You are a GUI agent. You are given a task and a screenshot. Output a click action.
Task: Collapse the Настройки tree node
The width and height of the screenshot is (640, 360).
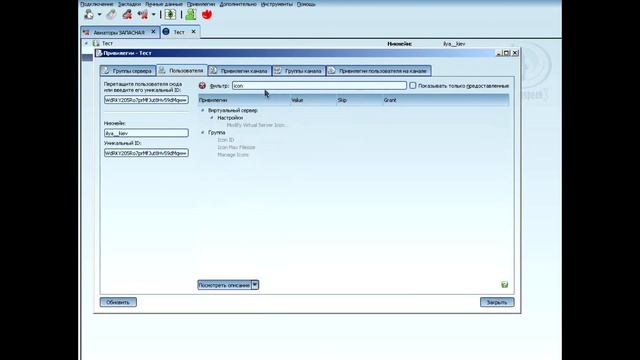point(212,118)
